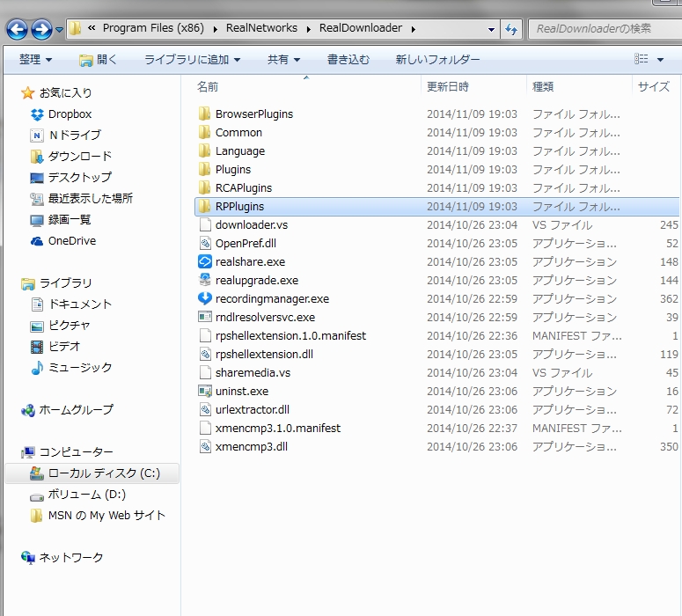Select the BrowserPlugins folder icon
Image resolution: width=682 pixels, height=616 pixels.
(204, 114)
